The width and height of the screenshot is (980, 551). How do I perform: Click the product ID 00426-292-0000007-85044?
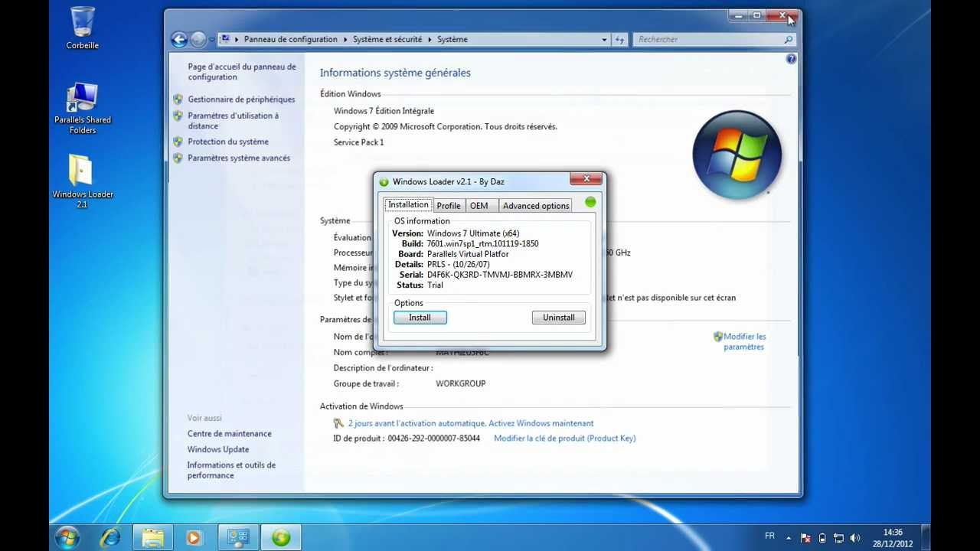click(x=434, y=439)
